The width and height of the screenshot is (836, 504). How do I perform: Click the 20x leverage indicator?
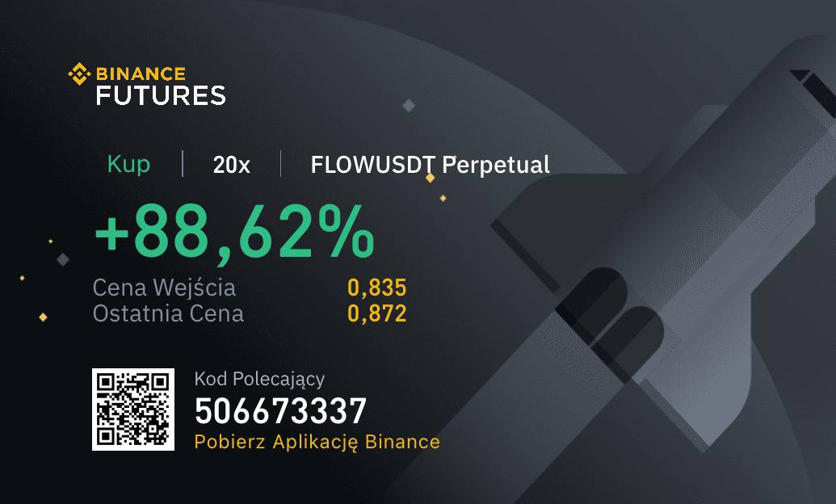231,165
